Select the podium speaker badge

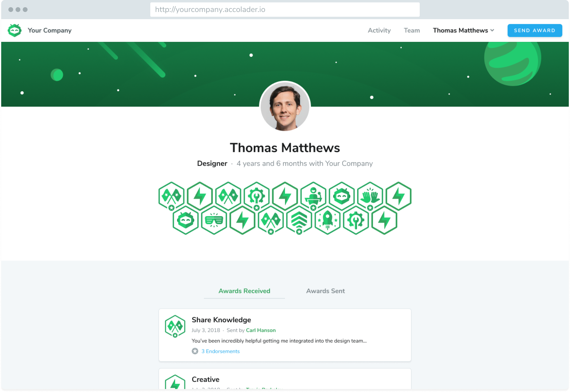point(313,196)
